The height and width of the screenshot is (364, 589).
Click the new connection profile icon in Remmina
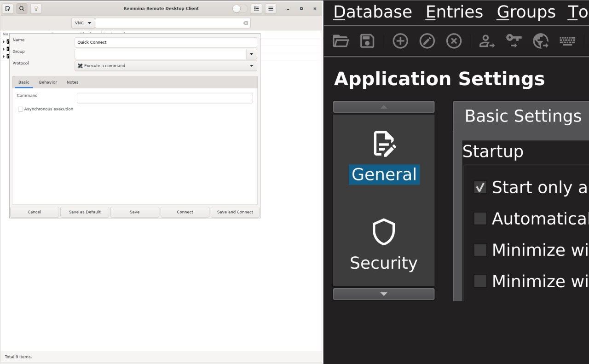(8, 8)
